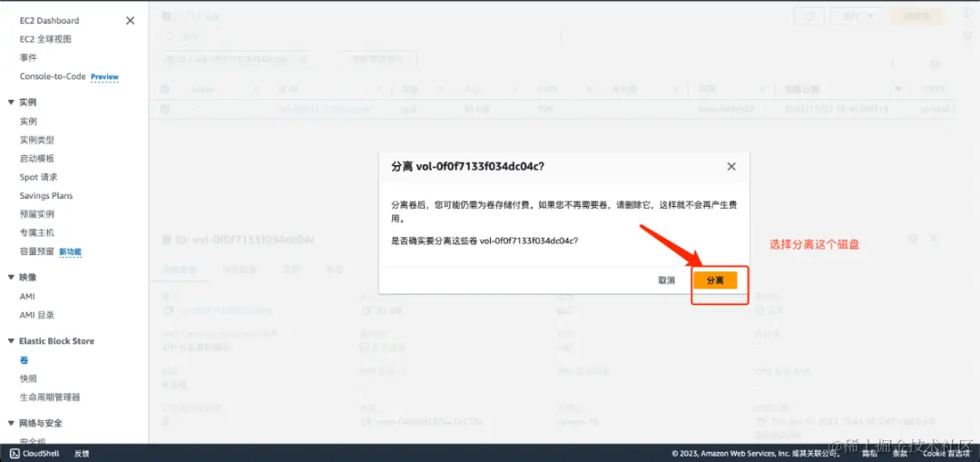Open 条款 link in footer
The image size is (980, 462).
click(900, 453)
